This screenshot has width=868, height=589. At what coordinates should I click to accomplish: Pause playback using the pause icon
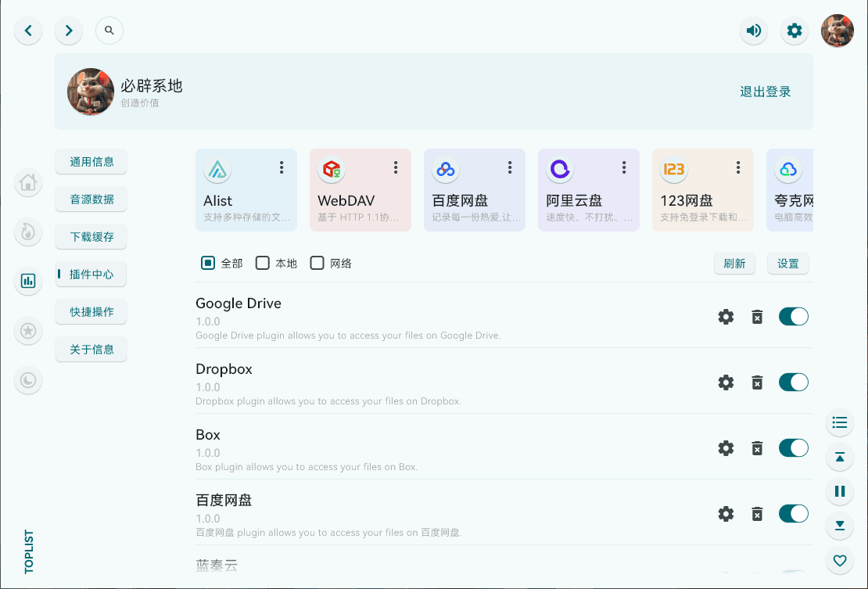[x=840, y=491]
